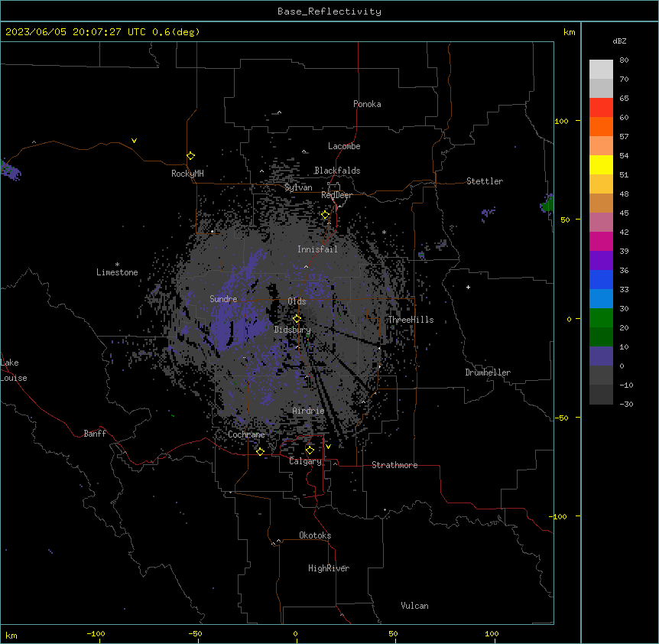Click the Okotoks label
This screenshot has height=644, width=659.
pyautogui.click(x=315, y=535)
